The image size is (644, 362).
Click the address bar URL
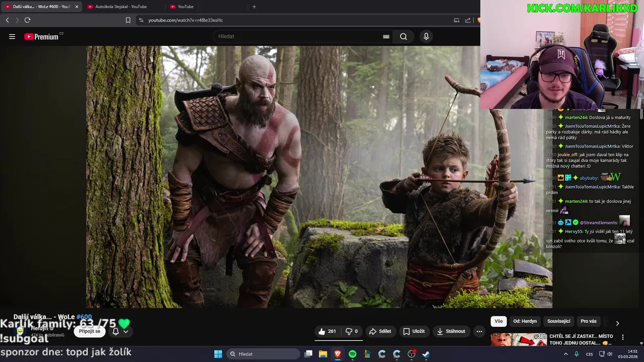point(186,20)
